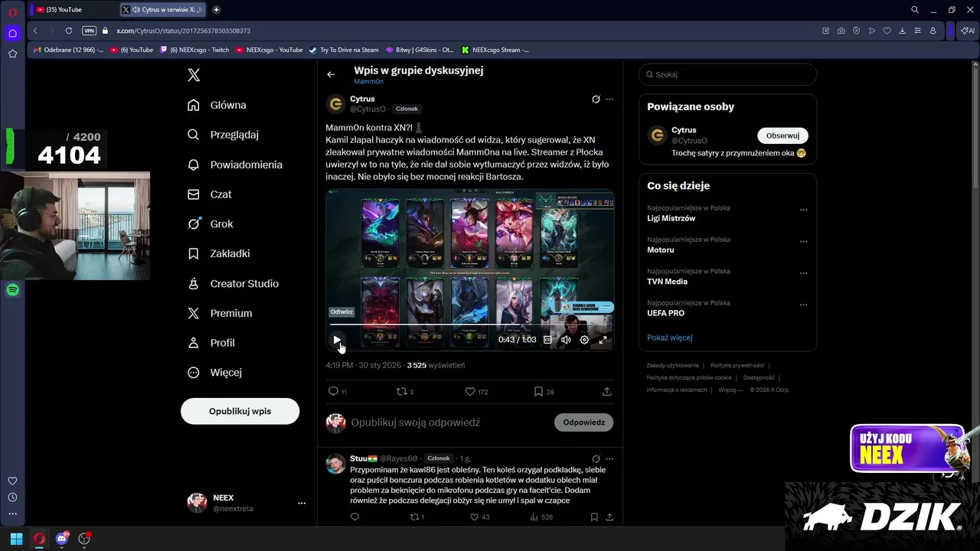Open more options for Ligi Mistrzów trend
Screen dimensions: 980x551
point(804,210)
